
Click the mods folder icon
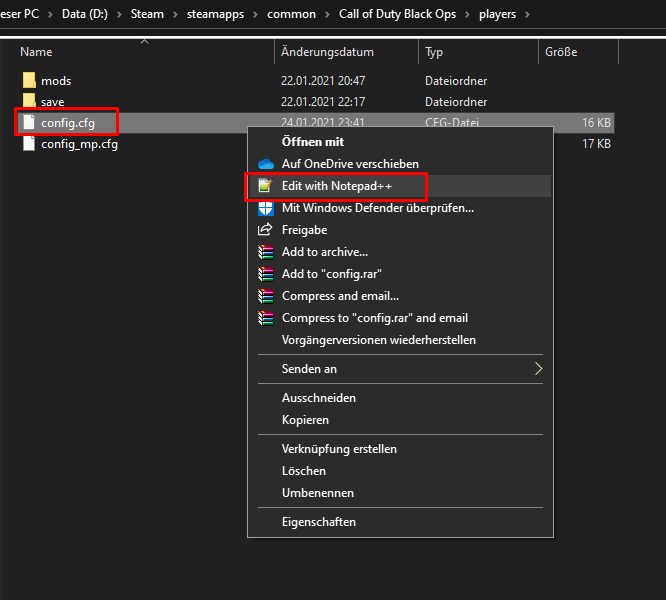click(x=28, y=80)
